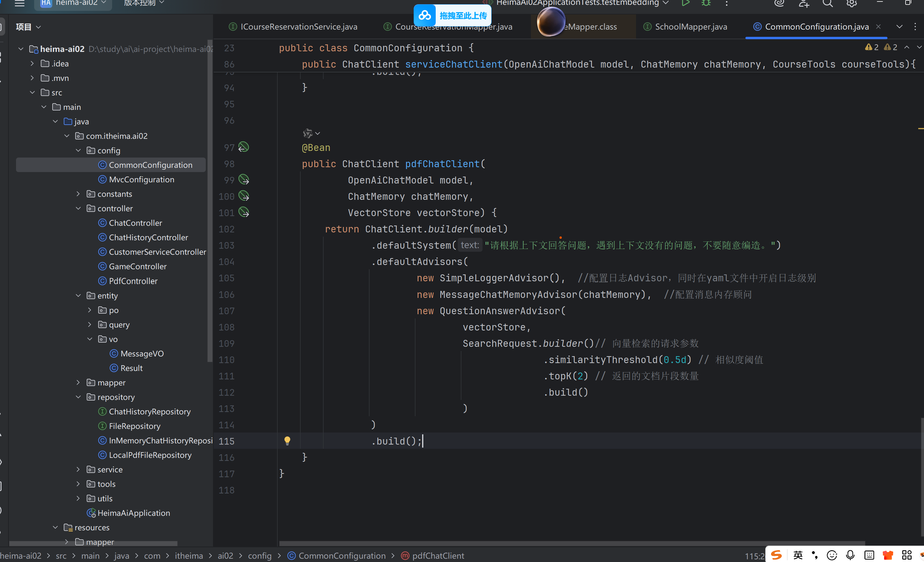Click the bean gutter icon on line 97
Image resolution: width=924 pixels, height=562 pixels.
(244, 147)
